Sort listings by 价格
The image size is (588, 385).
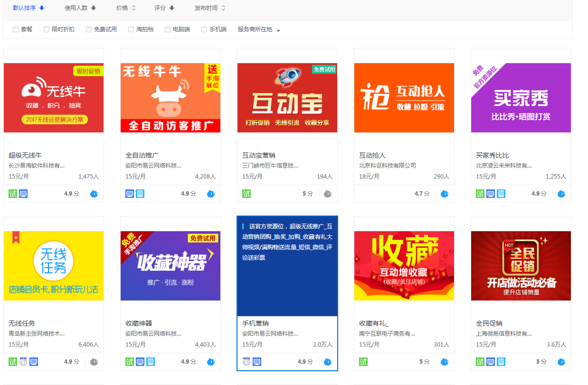point(126,8)
